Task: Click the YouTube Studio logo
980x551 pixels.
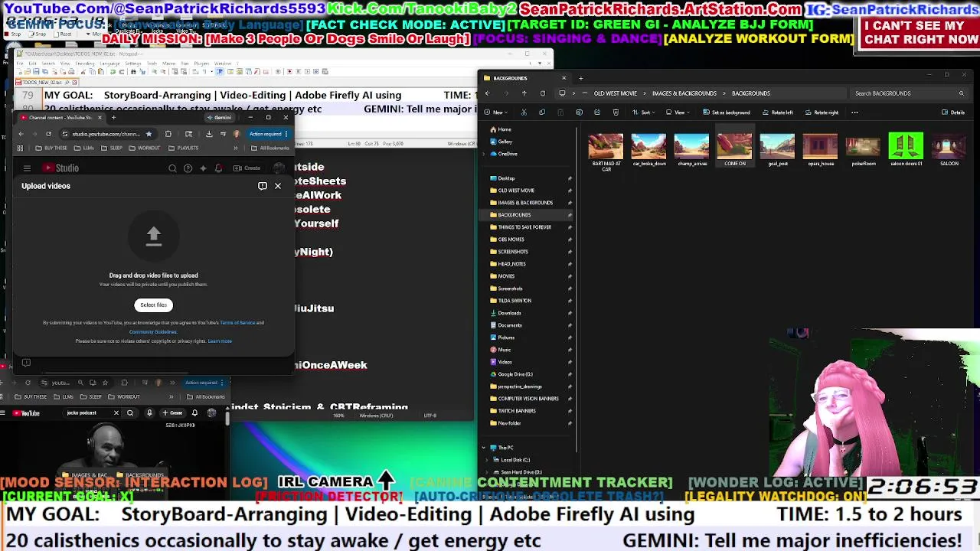Action: click(x=61, y=168)
